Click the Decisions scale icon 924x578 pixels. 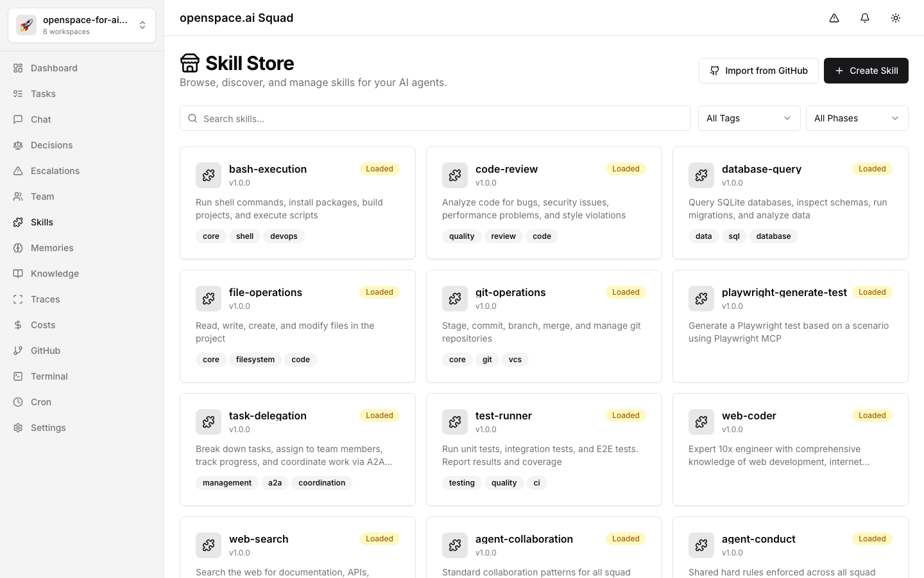[18, 145]
